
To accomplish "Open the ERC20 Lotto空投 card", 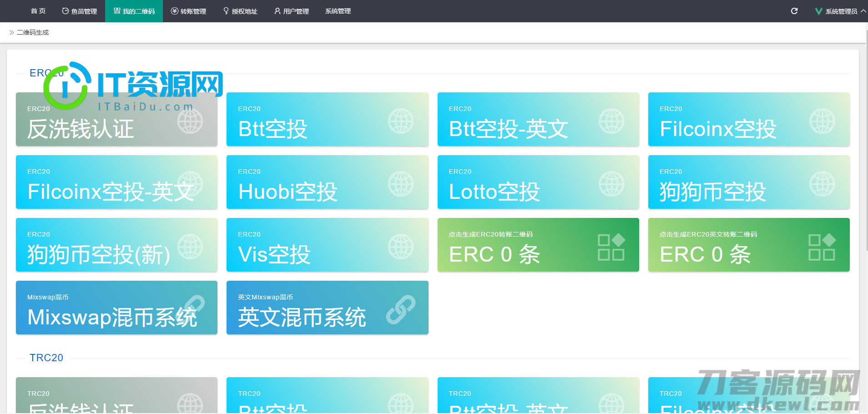I will coord(538,182).
